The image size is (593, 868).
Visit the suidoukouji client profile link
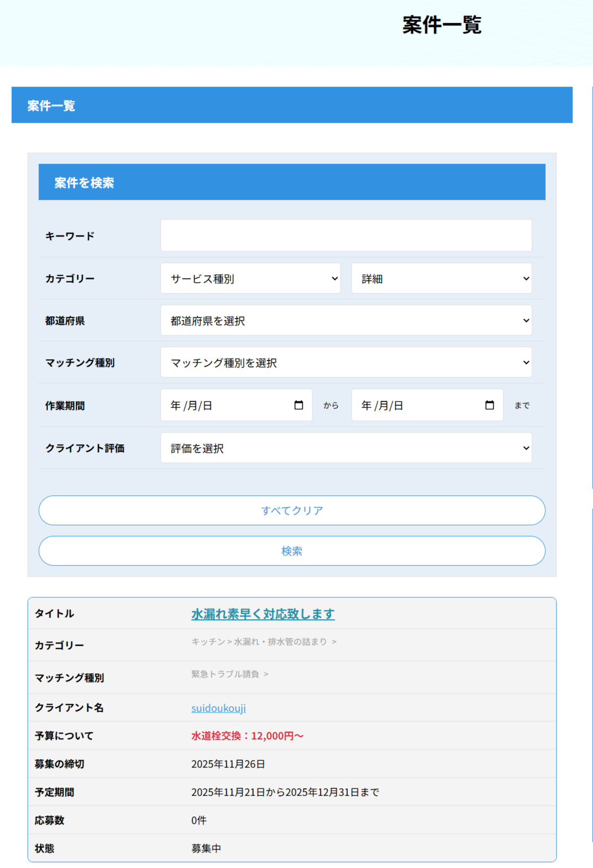pos(219,708)
